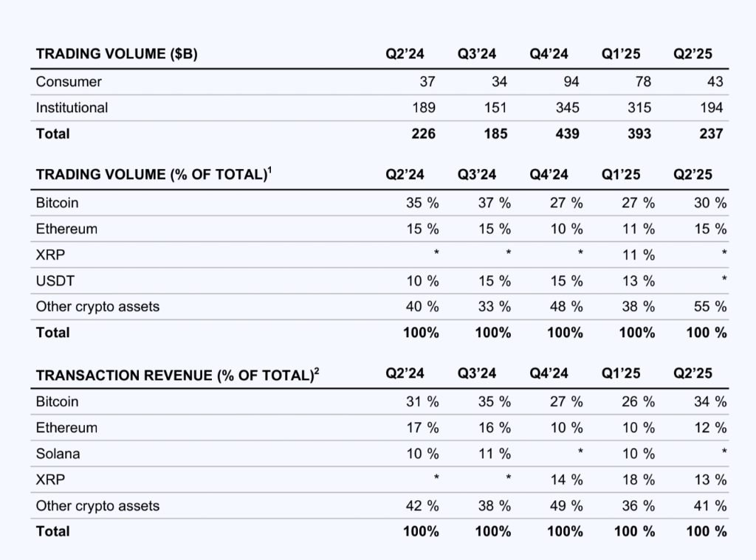
Task: Click total trading volume 237 for Q2'25
Action: [x=711, y=134]
